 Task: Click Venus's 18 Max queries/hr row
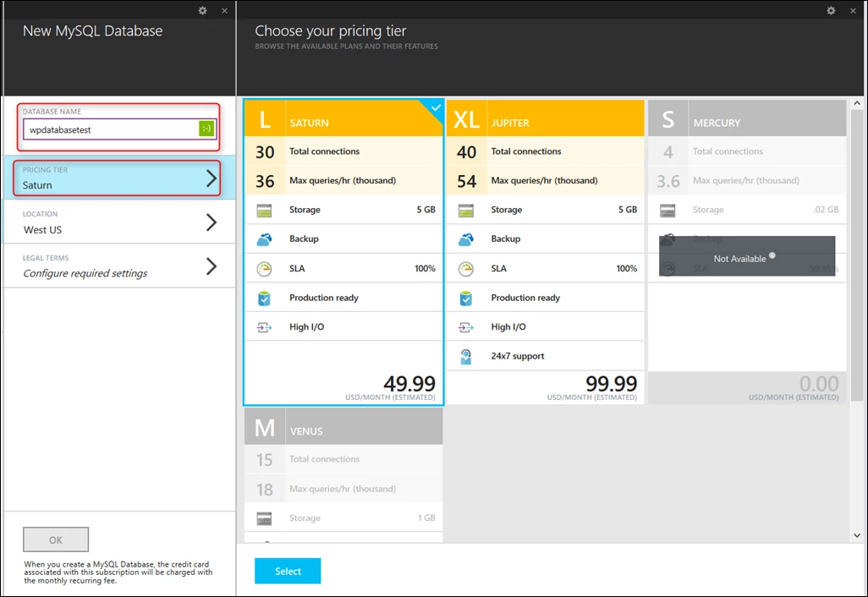[343, 489]
